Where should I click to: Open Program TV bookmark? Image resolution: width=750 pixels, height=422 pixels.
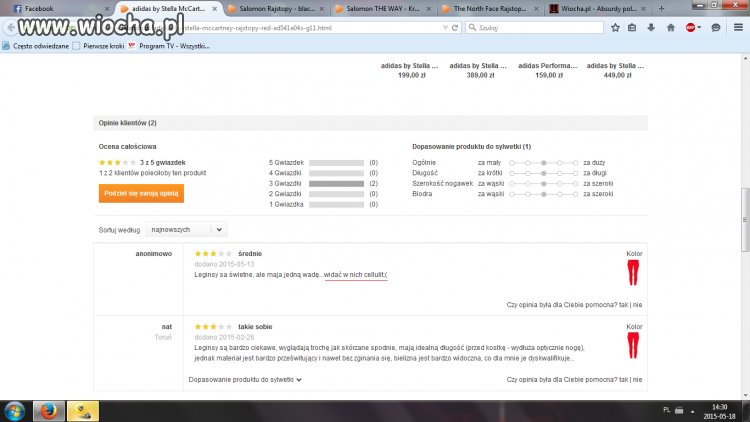[169, 46]
